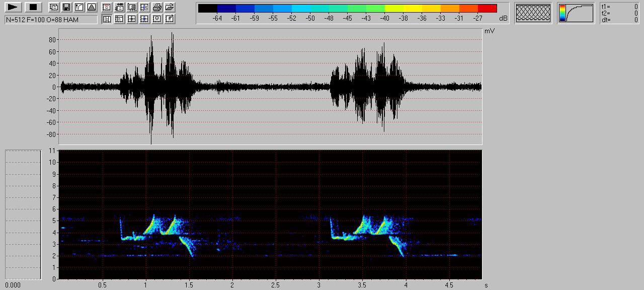Click the floppy disk Save icon
The image size is (644, 290).
66,7
